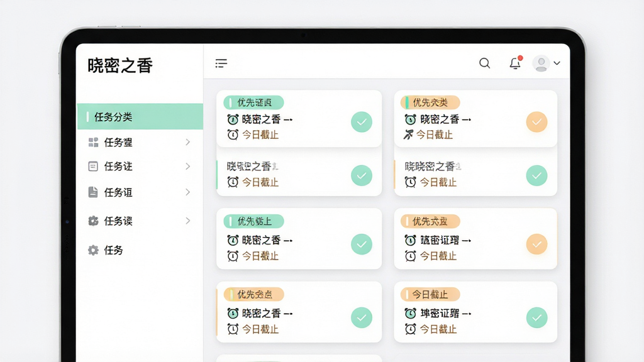
Task: Toggle green check circle in the 坤密证 card
Action: [x=537, y=317]
